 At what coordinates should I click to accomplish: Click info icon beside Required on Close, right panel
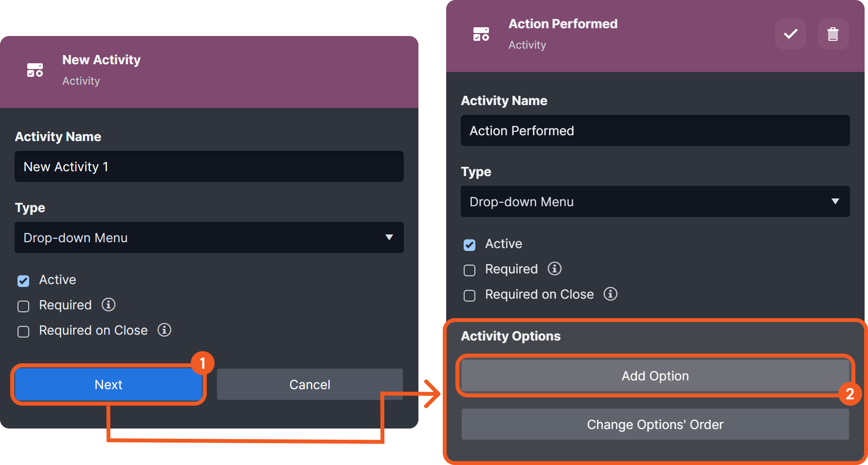tap(611, 294)
